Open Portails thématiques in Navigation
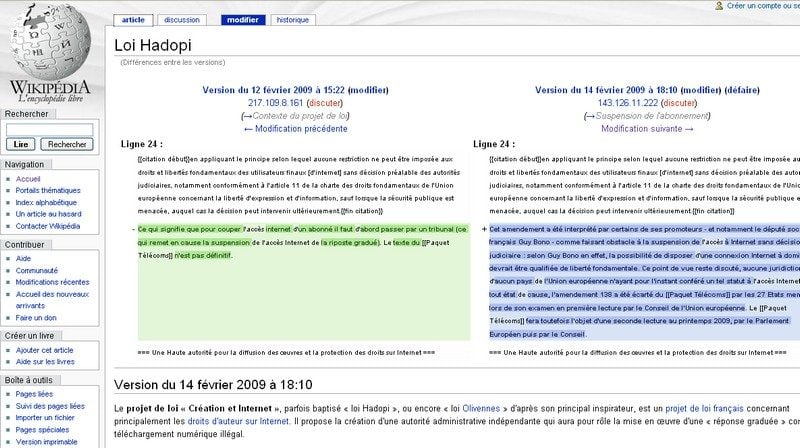 click(x=48, y=190)
